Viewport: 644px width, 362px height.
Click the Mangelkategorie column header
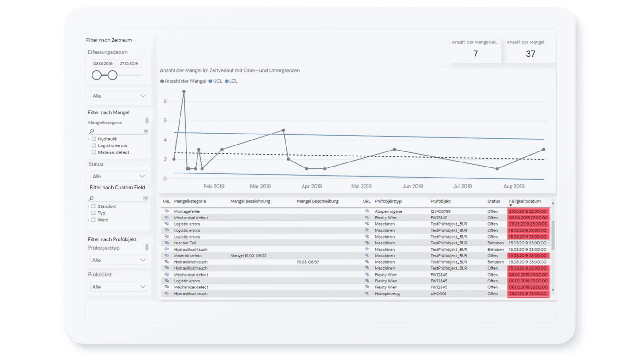coord(190,201)
